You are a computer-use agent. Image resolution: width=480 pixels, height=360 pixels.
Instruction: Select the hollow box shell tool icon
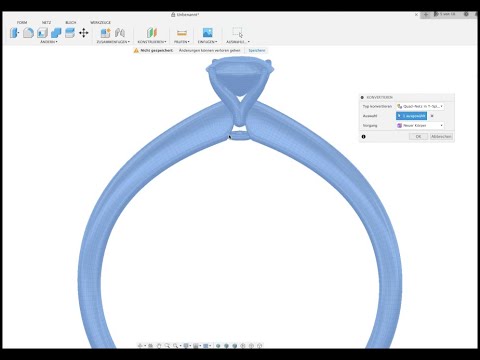pyautogui.click(x=42, y=33)
